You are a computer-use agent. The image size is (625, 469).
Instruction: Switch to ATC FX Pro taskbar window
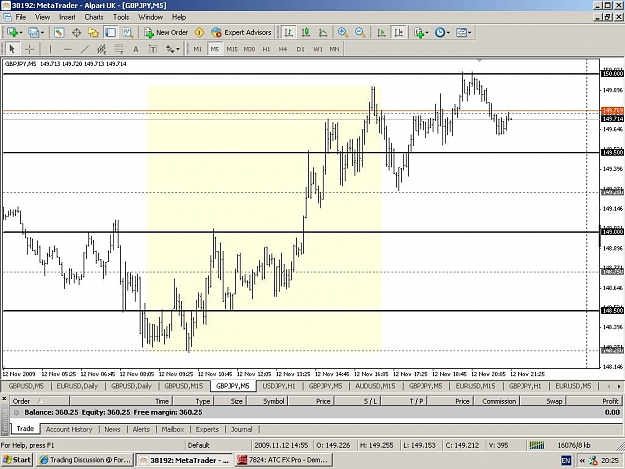[x=283, y=460]
